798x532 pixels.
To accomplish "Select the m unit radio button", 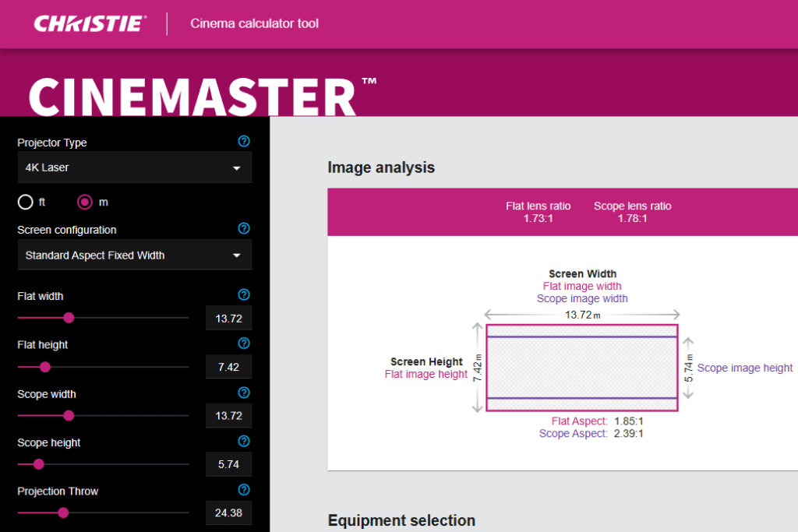I will (x=84, y=202).
